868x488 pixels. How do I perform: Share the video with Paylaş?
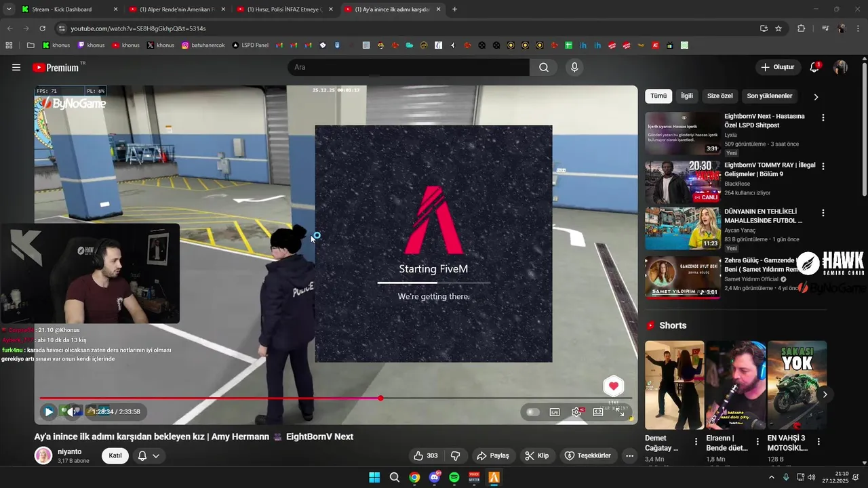(493, 455)
